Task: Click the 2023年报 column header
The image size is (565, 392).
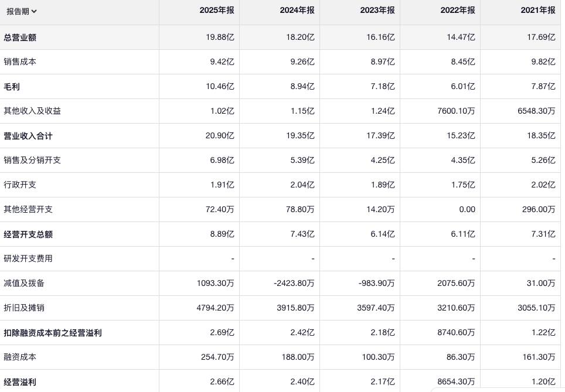Action: tap(377, 11)
